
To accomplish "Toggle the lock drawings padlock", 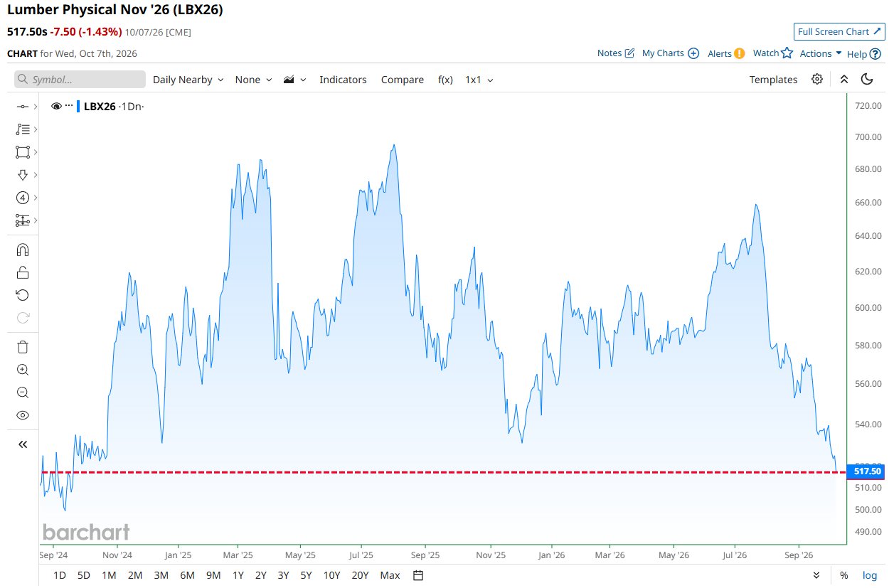I will tap(22, 272).
